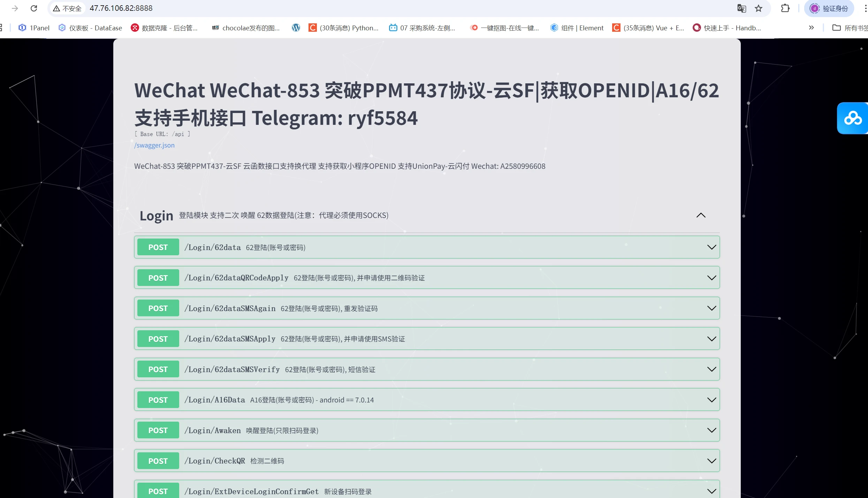Show hidden bookmarks via the overflow chevron
This screenshot has width=868, height=498.
(811, 28)
